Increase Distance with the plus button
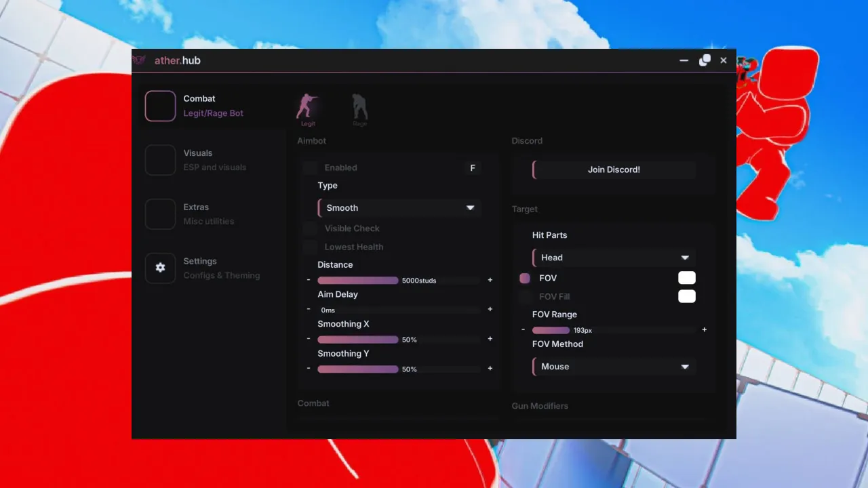 [490, 280]
